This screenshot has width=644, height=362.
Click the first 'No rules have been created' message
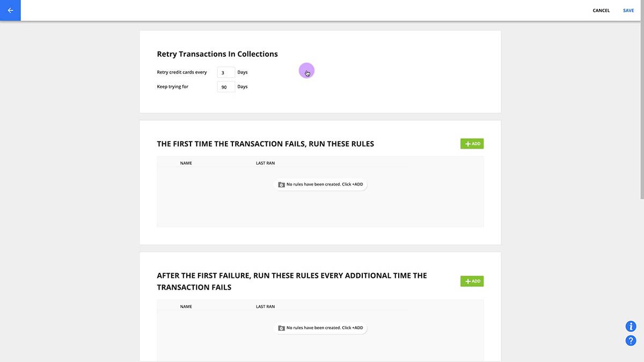click(320, 184)
